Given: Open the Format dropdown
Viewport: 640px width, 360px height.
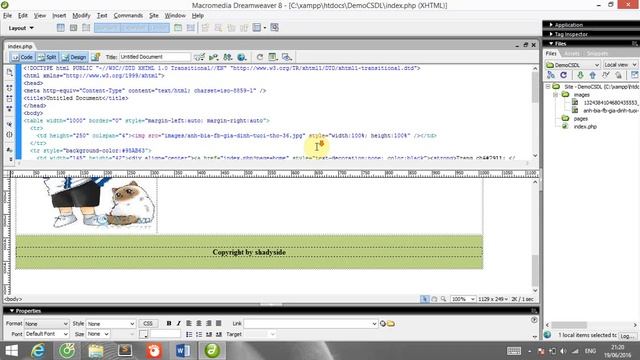Looking at the screenshot, I should click(x=46, y=324).
